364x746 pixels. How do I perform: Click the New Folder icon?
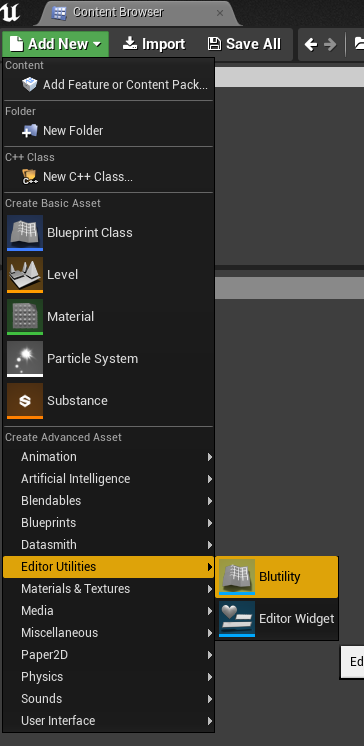click(x=30, y=131)
